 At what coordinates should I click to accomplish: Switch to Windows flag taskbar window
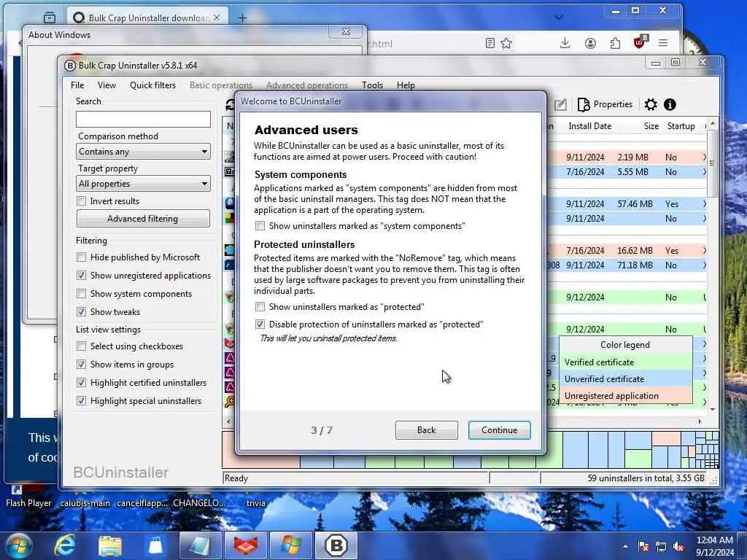pyautogui.click(x=291, y=545)
